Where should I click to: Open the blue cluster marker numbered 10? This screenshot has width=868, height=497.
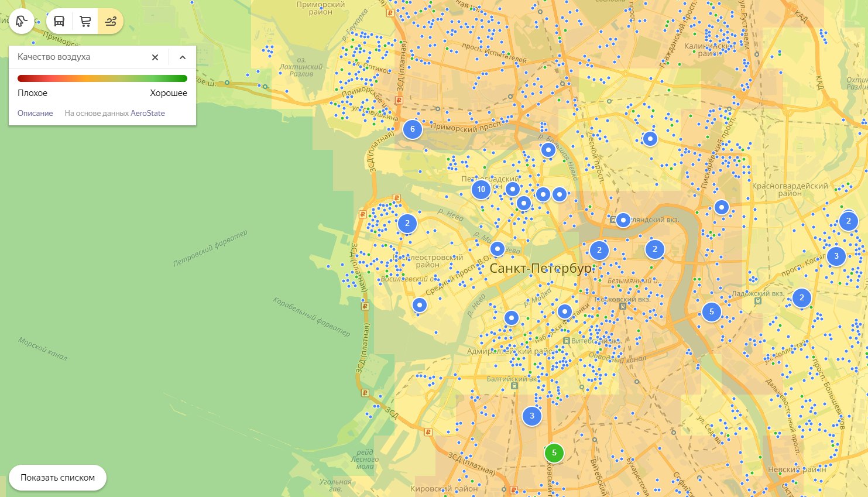(x=481, y=190)
